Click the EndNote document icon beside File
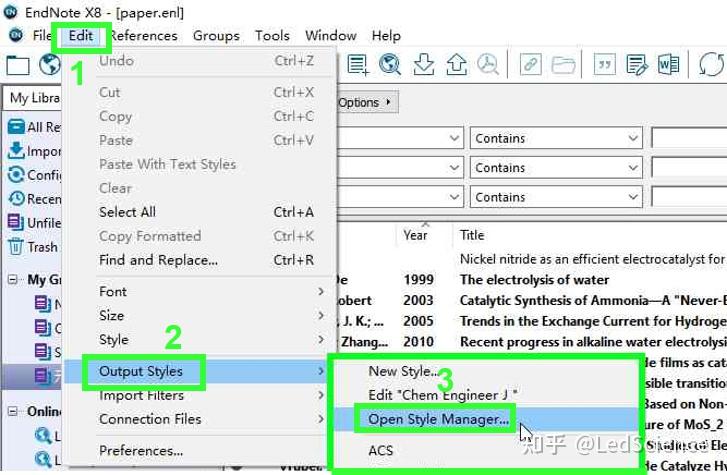Image resolution: width=727 pixels, height=475 pixels. [x=16, y=35]
